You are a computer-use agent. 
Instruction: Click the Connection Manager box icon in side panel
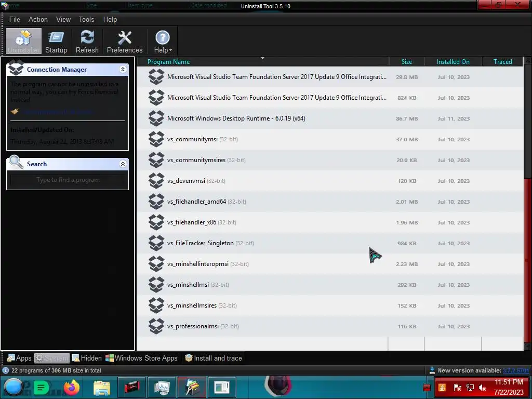click(x=16, y=68)
